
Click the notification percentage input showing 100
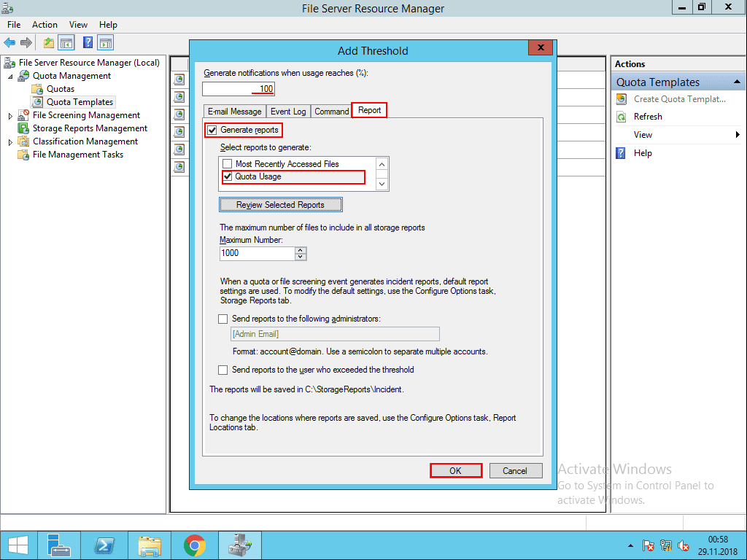pyautogui.click(x=238, y=88)
